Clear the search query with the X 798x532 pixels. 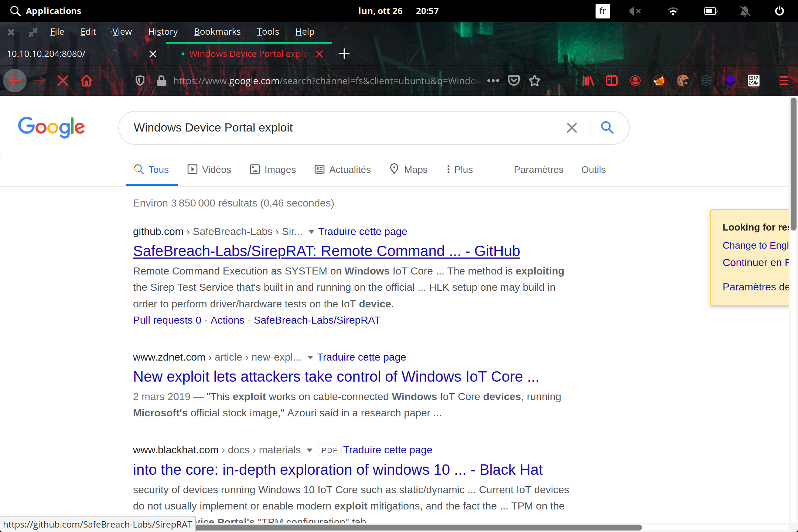(572, 127)
